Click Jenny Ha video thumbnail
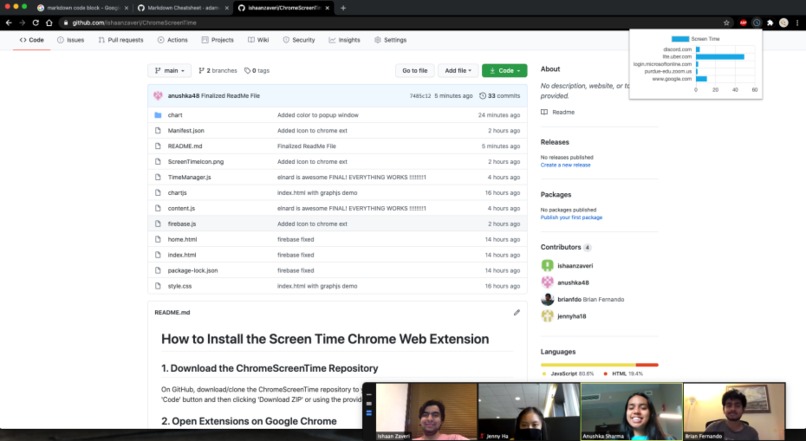Screen dimensions: 806x441 tap(529, 411)
